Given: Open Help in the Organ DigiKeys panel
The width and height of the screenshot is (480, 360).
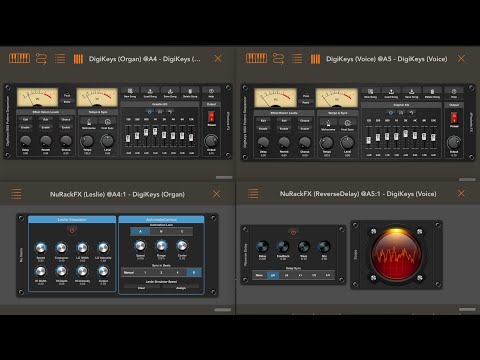Looking at the screenshot, I should pos(211,93).
